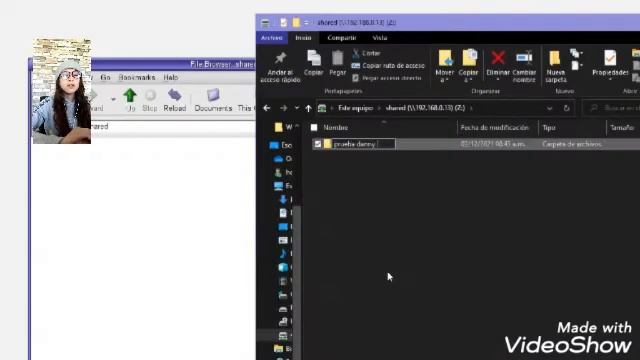
Task: Click shared (\\192.168.0.13) (Z:) breadcrumb
Action: (425, 108)
